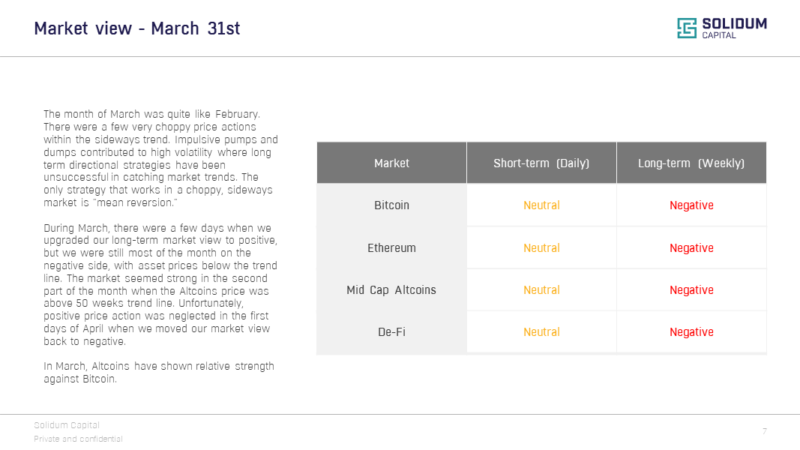This screenshot has width=800, height=450.
Task: Click De-Fi's short-term Neutral cell
Action: click(541, 332)
